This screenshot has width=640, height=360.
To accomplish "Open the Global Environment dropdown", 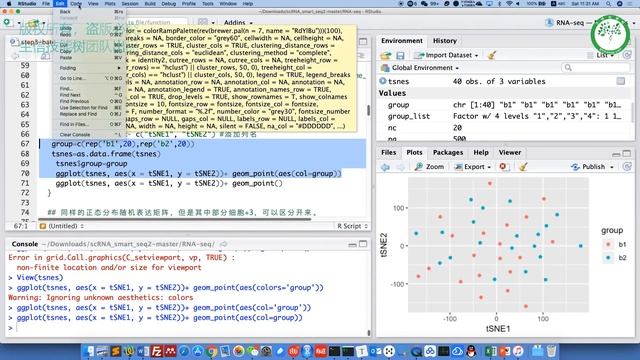I will 420,68.
